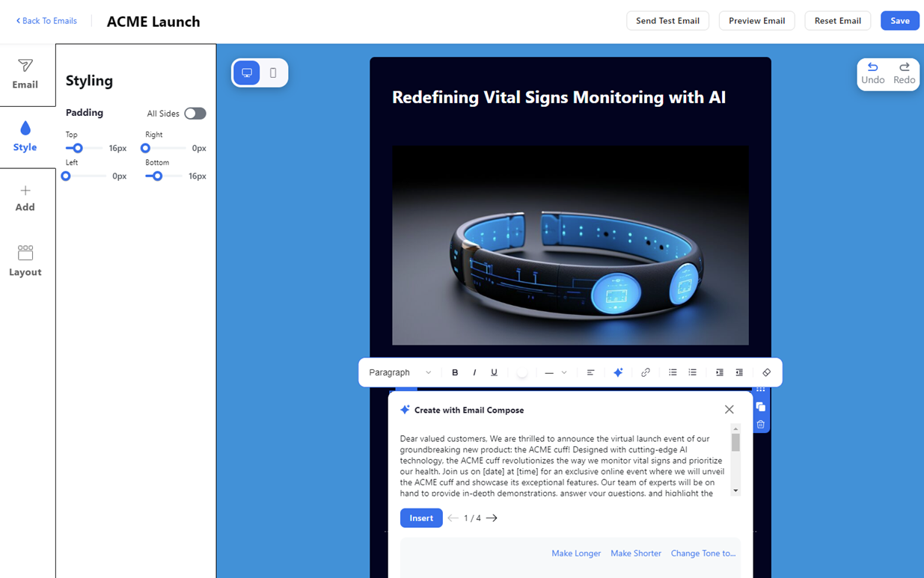Open the Add tab in sidebar
Screen dimensions: 924x578
pos(25,198)
